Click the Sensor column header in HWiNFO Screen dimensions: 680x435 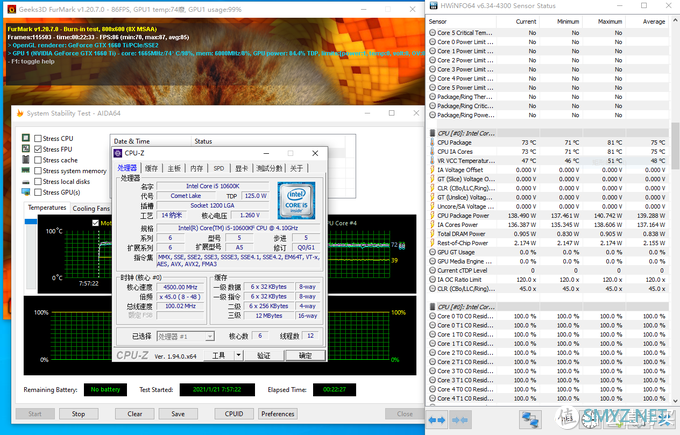tap(461, 21)
